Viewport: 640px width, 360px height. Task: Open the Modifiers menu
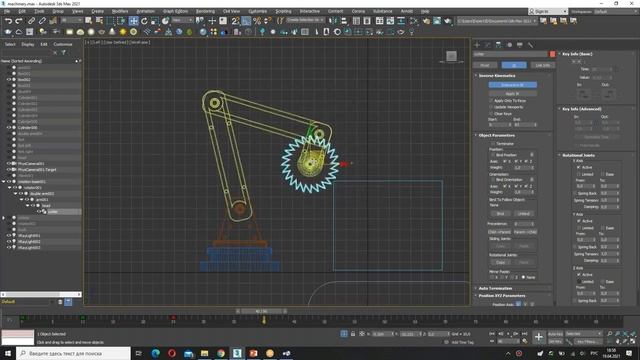point(120,11)
